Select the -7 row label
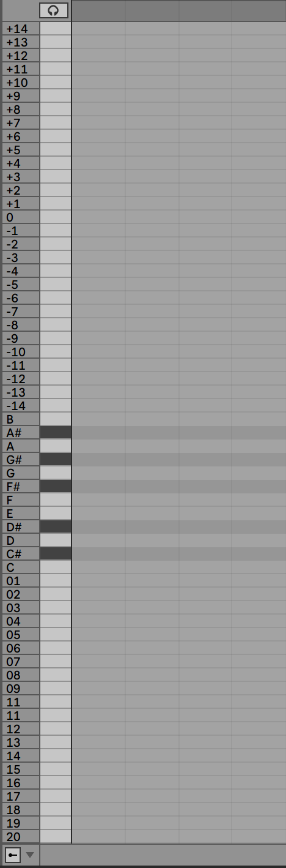Image resolution: width=286 pixels, height=868 pixels. [x=12, y=312]
